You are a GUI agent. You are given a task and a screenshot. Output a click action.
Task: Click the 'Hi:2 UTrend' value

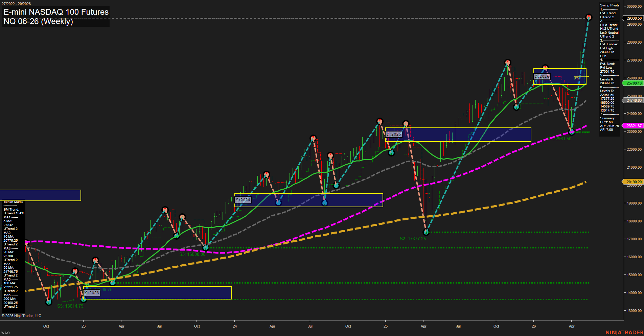click(x=609, y=28)
